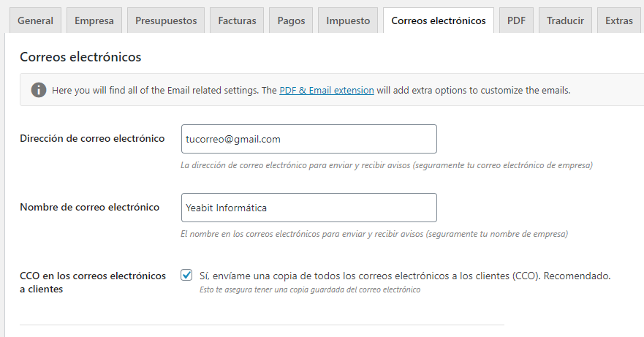Select the Pagos tab
Viewport: 644px width, 337px height.
pyautogui.click(x=291, y=20)
